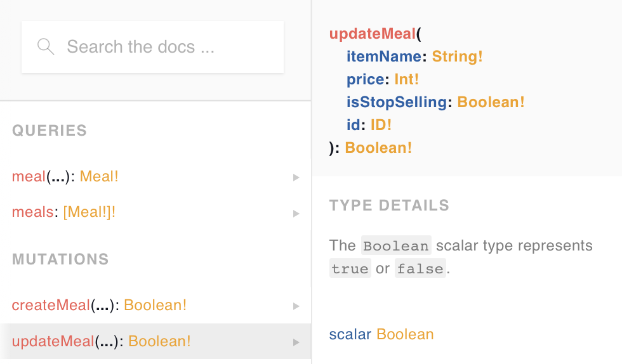This screenshot has height=364, width=622.
Task: Select the meals query entry
Action: pos(32,212)
